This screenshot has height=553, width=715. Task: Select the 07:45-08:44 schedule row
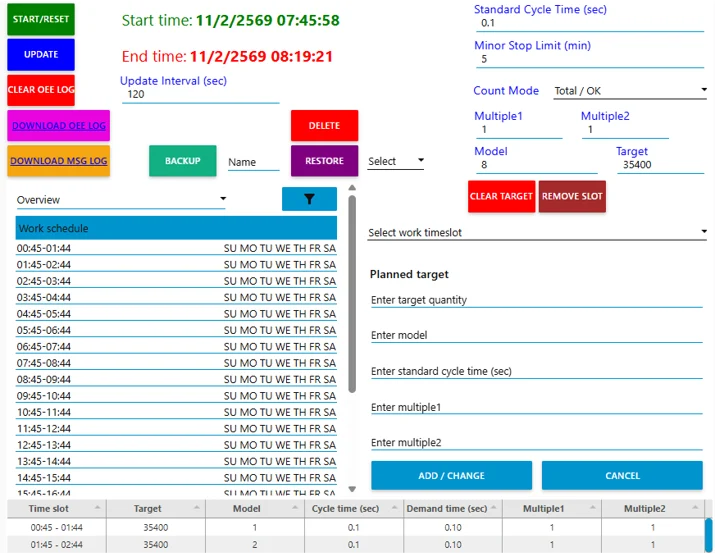(176, 363)
